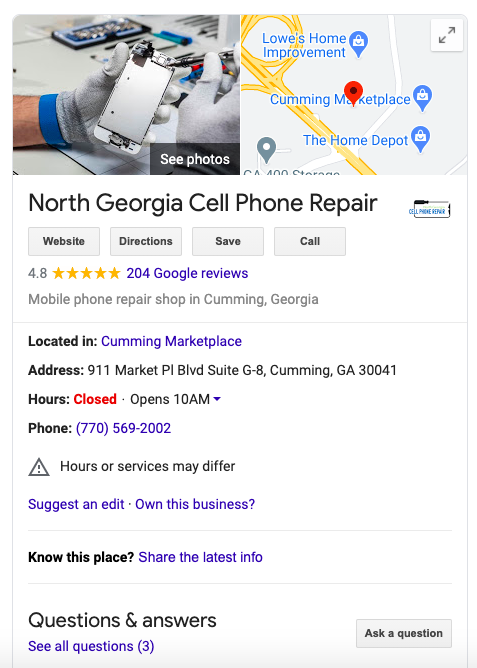Expand the business hours dropdown arrow

[217, 399]
